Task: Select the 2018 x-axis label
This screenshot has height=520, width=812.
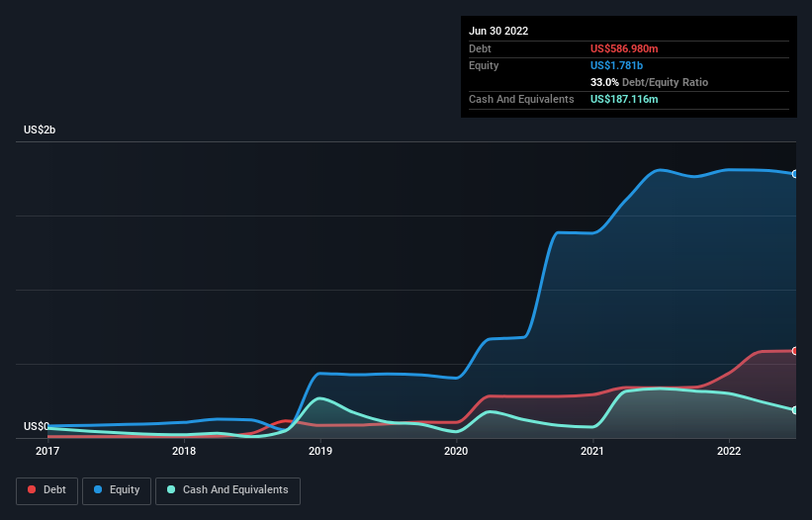Action: point(184,451)
